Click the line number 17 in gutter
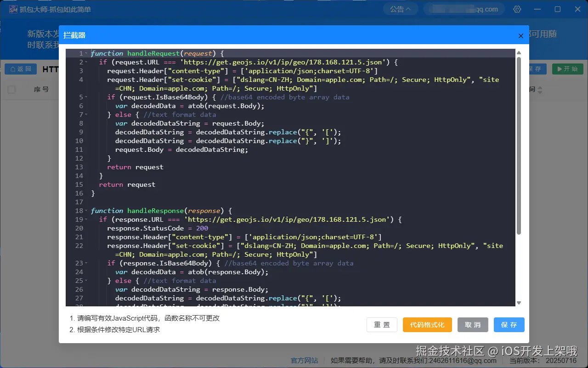The height and width of the screenshot is (368, 588). (x=79, y=202)
